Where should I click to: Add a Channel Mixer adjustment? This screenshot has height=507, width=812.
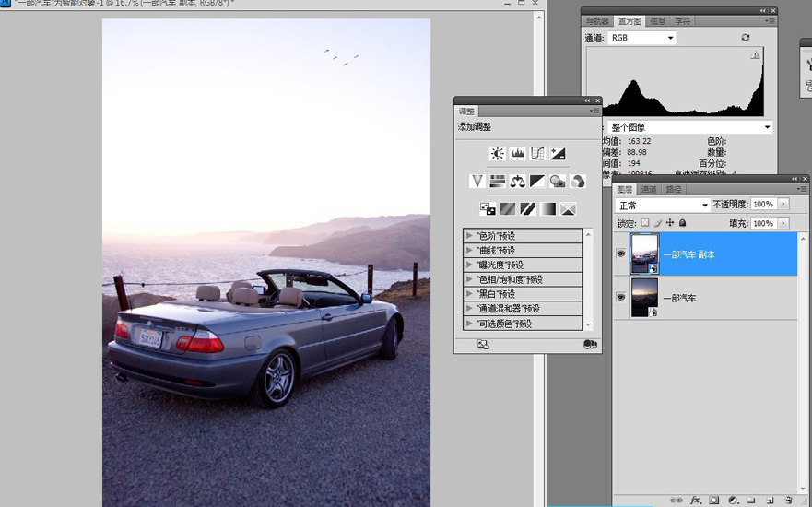coord(578,181)
